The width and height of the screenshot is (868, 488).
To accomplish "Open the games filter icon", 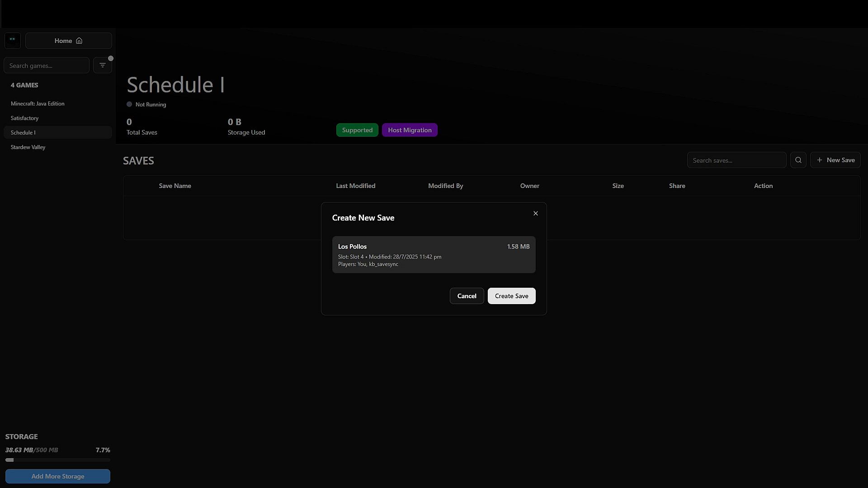I will (103, 66).
